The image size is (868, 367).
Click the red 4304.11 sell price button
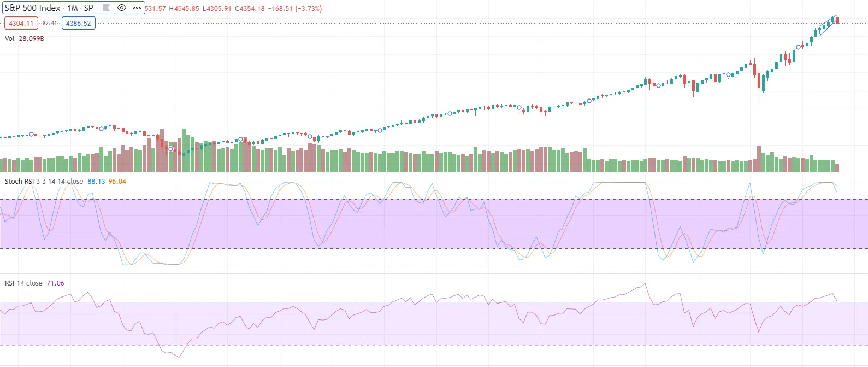tap(21, 23)
